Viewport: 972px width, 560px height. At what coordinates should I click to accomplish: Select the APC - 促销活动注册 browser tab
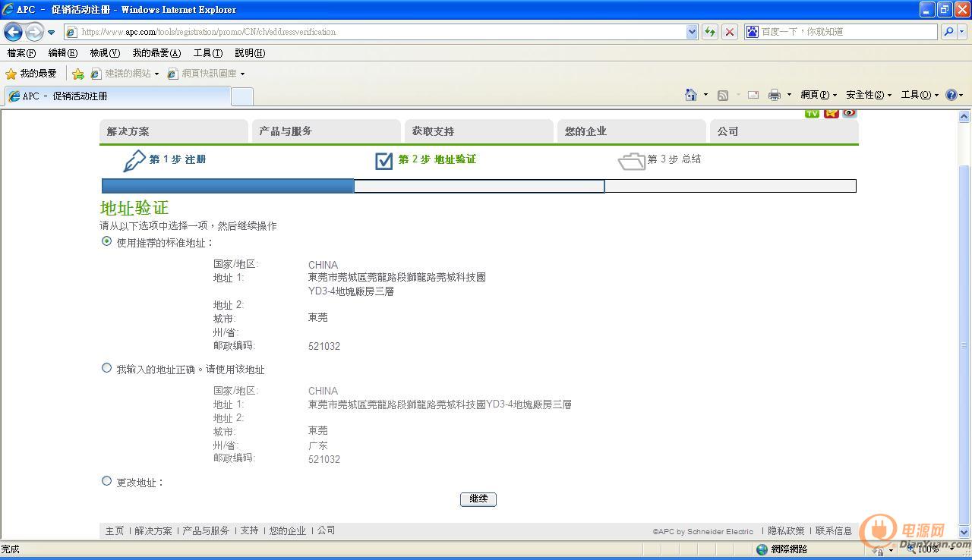[117, 96]
